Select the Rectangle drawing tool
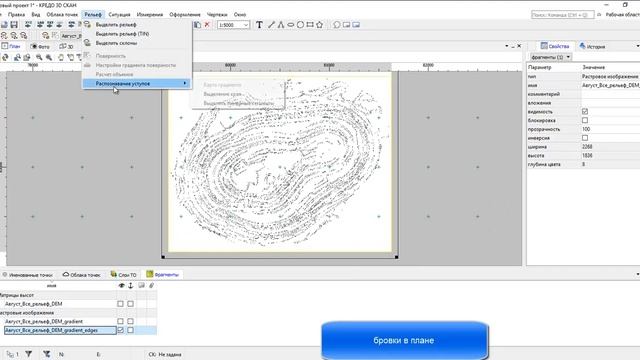This screenshot has height=360, width=640. (x=310, y=25)
